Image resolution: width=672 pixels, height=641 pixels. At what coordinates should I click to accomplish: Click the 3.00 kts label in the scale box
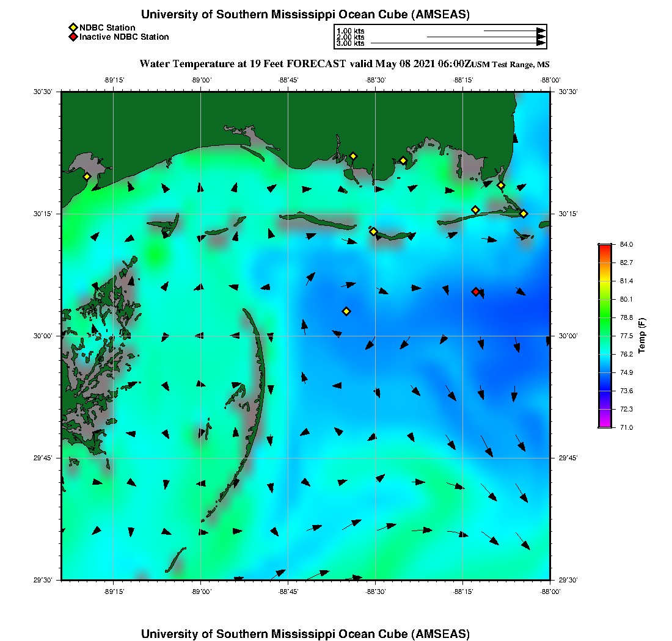point(351,43)
